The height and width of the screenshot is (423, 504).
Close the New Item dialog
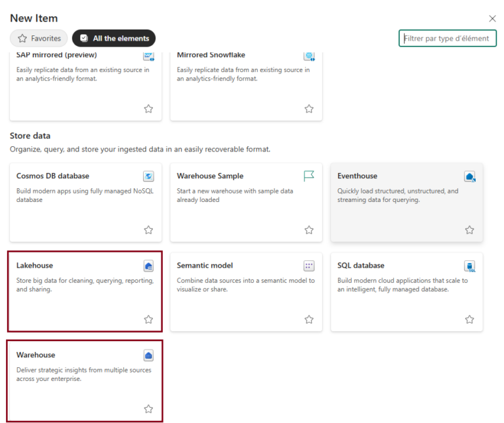click(492, 18)
